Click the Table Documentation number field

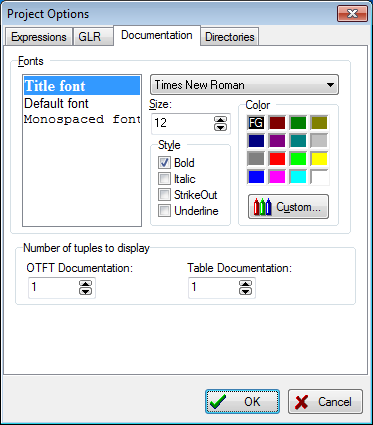click(213, 287)
